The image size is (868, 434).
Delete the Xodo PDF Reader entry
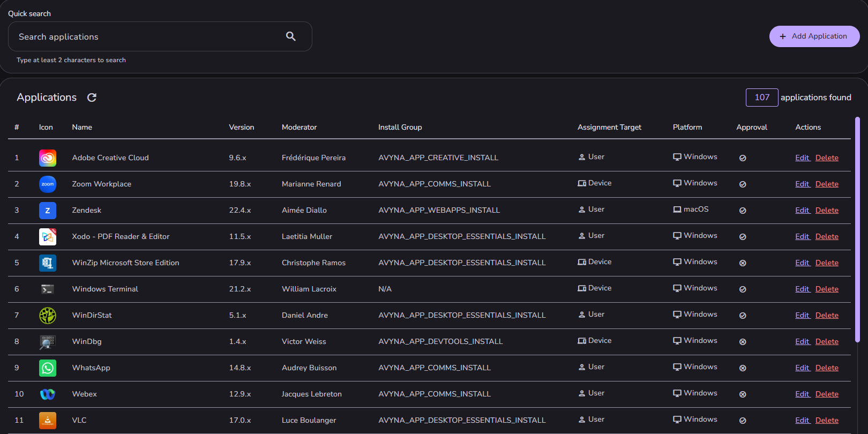(x=827, y=237)
